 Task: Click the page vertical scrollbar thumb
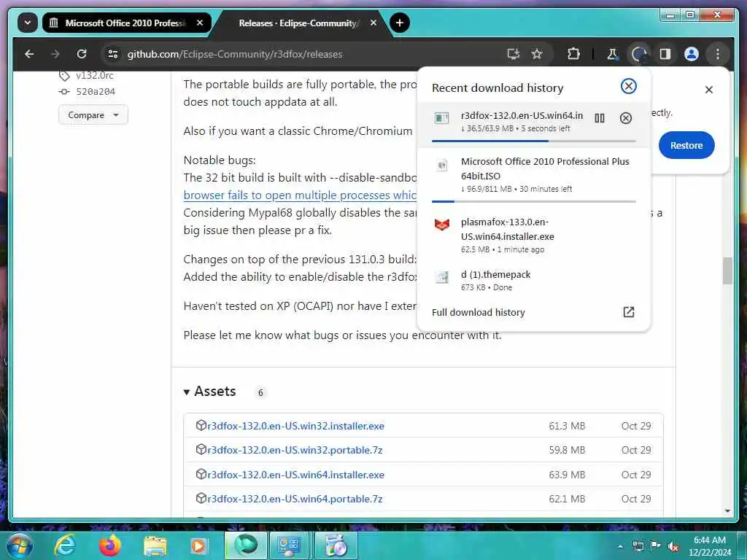click(x=727, y=271)
